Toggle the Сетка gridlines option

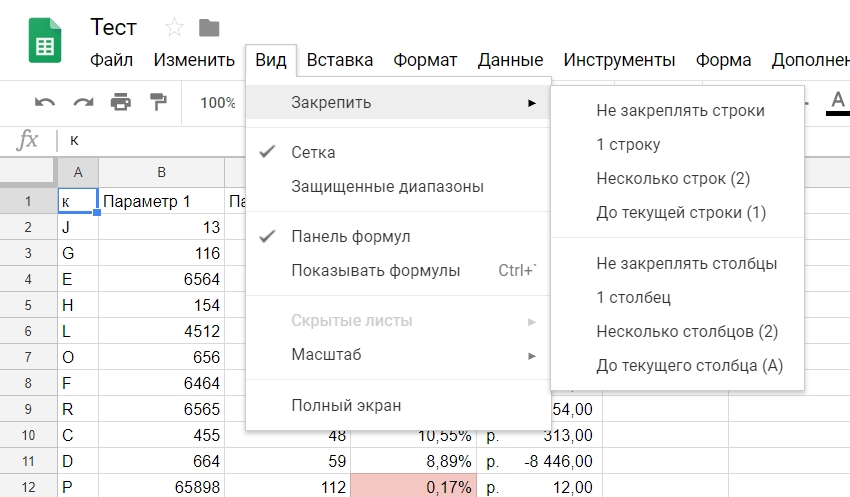tap(313, 153)
